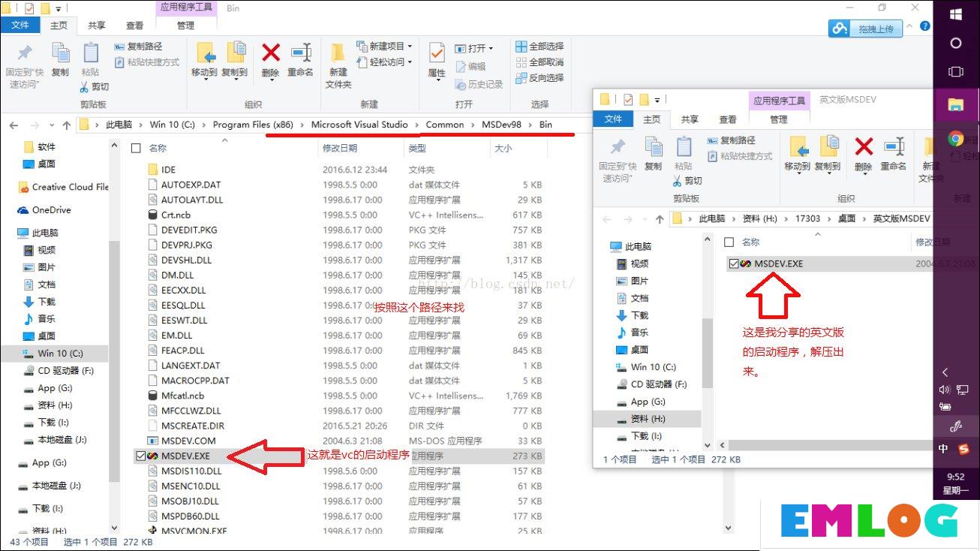
Task: Click Program Files (x86) in address bar
Action: 252,125
